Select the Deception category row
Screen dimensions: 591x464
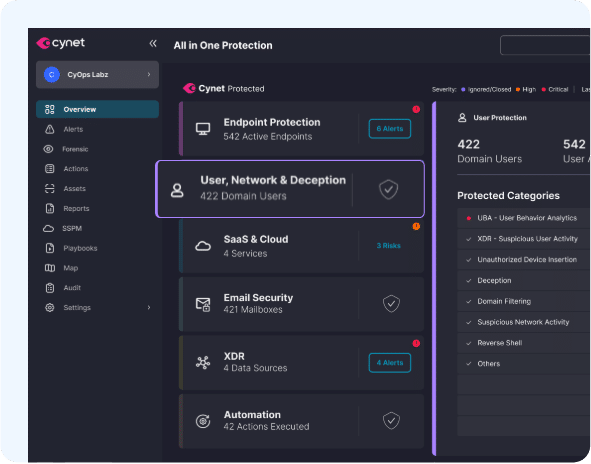click(x=524, y=280)
